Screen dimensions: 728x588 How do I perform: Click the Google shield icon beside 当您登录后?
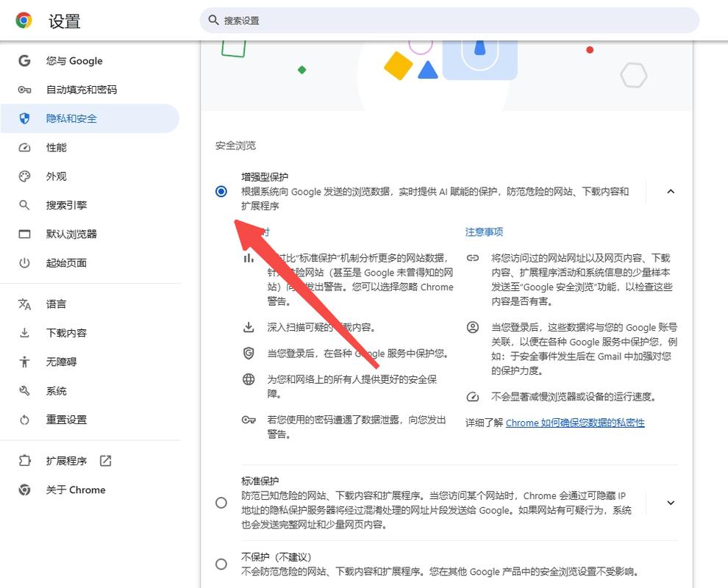[249, 354]
